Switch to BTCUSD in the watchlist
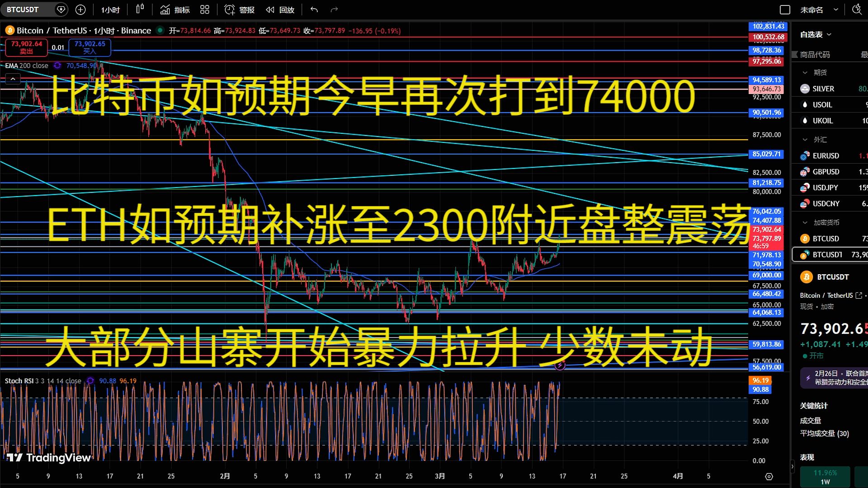 (825, 239)
